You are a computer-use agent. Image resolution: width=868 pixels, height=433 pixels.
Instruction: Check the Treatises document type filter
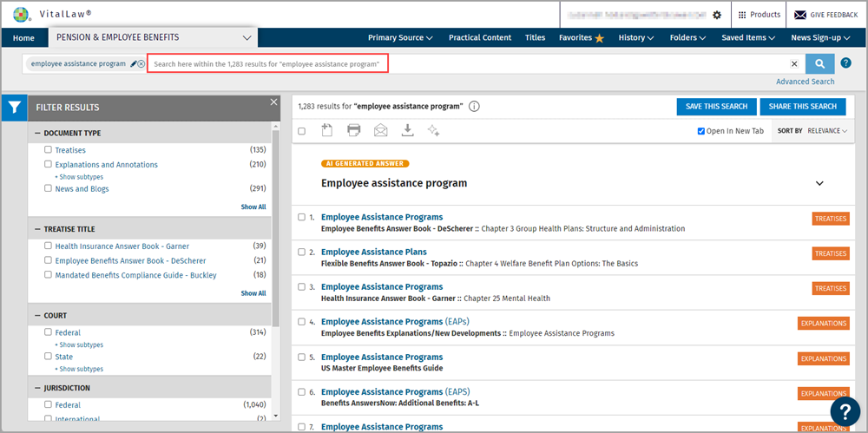48,149
